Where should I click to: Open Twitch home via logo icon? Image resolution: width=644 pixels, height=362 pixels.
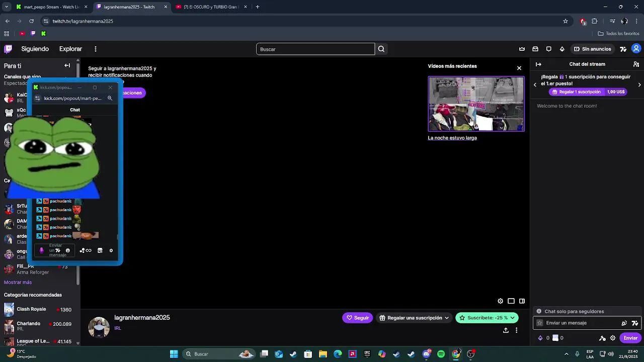point(8,49)
